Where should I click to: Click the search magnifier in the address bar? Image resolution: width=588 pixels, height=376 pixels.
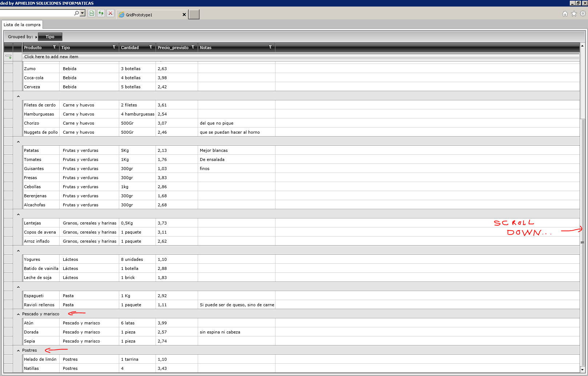(x=76, y=13)
